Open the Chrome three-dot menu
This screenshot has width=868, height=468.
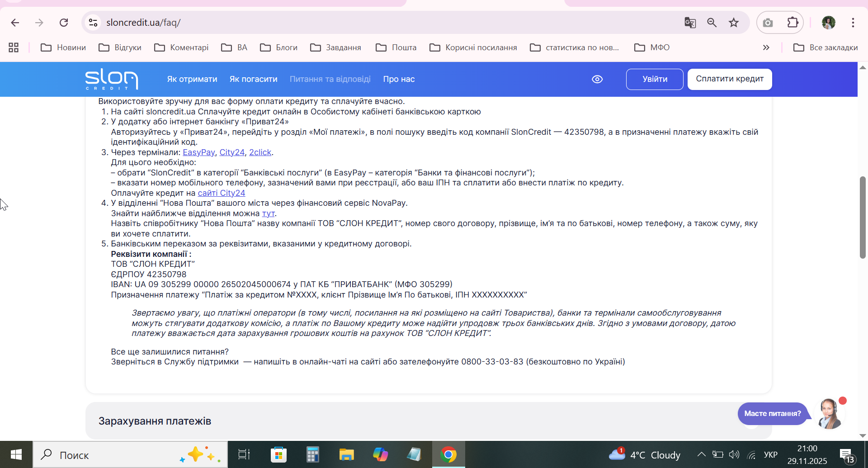pyautogui.click(x=853, y=23)
